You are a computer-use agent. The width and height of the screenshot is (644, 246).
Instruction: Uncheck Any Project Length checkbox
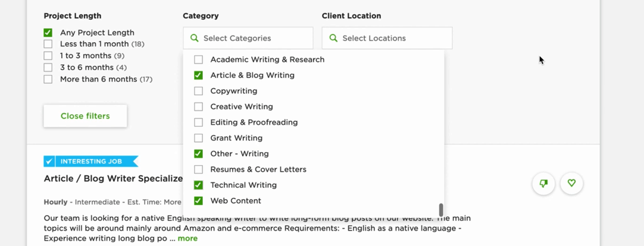click(x=48, y=33)
